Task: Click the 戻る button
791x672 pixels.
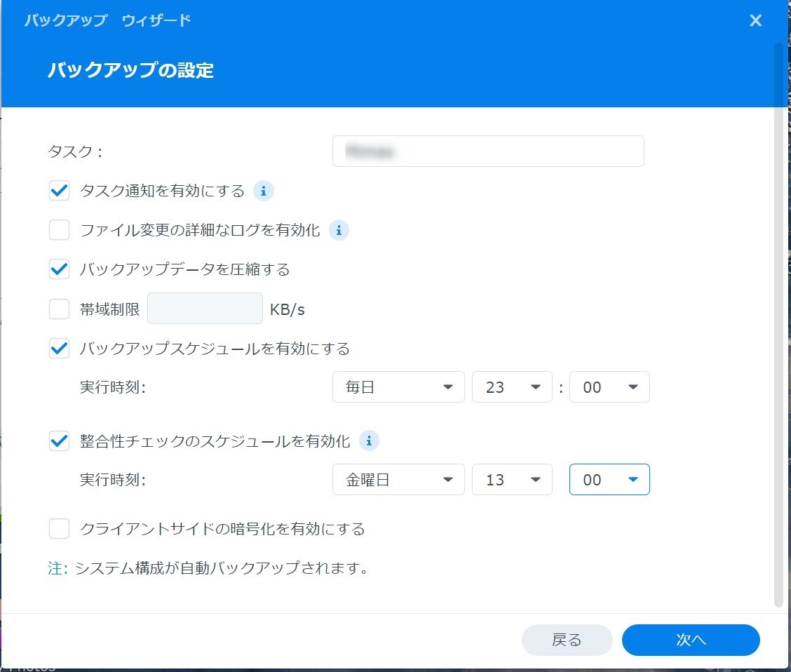Action: click(x=567, y=640)
